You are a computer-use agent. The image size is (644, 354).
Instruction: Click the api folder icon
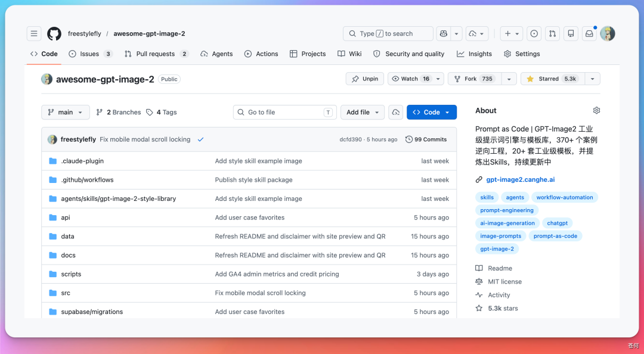pos(52,218)
